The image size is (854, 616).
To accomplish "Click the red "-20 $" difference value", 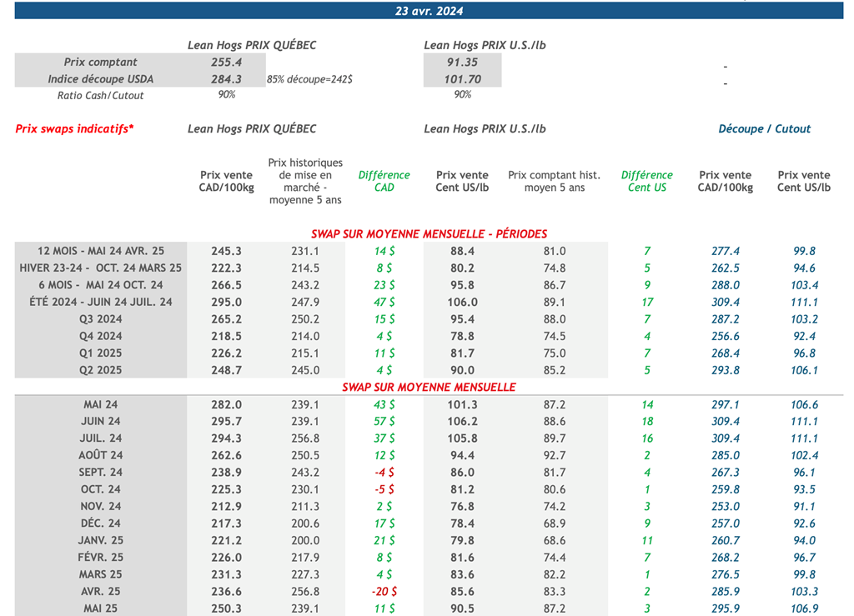I will 384,592.
